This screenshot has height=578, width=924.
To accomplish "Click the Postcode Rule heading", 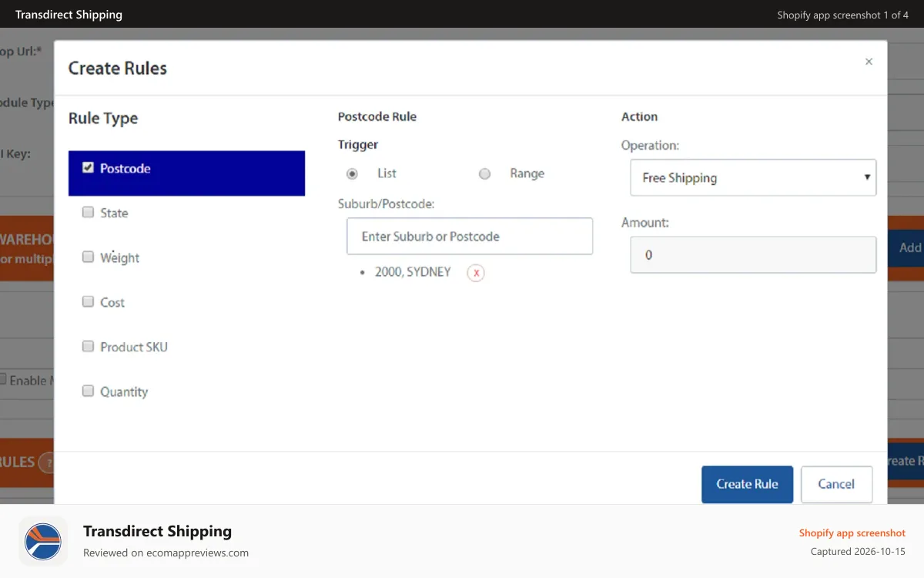I will pos(377,116).
